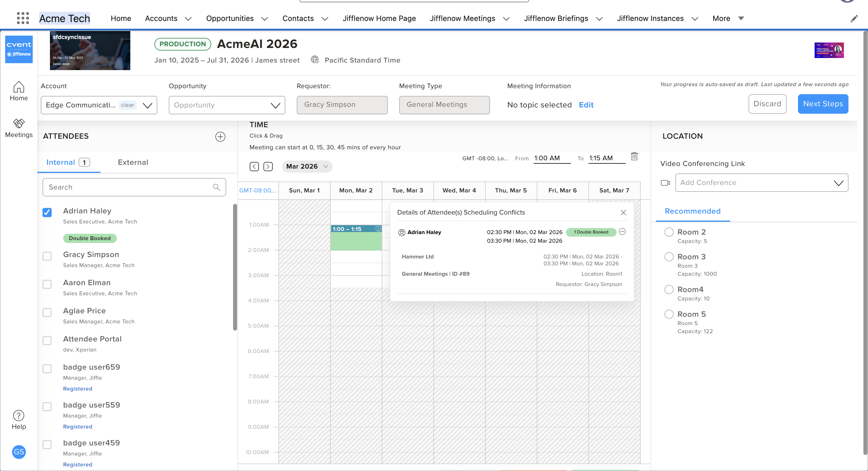The image size is (868, 471).
Task: Go to previous week arrow
Action: pos(254,166)
